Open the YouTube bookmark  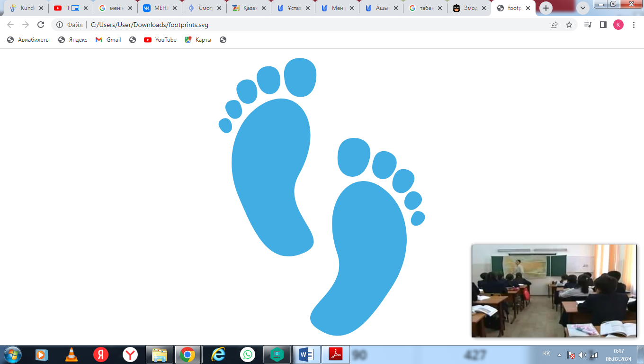click(x=160, y=40)
